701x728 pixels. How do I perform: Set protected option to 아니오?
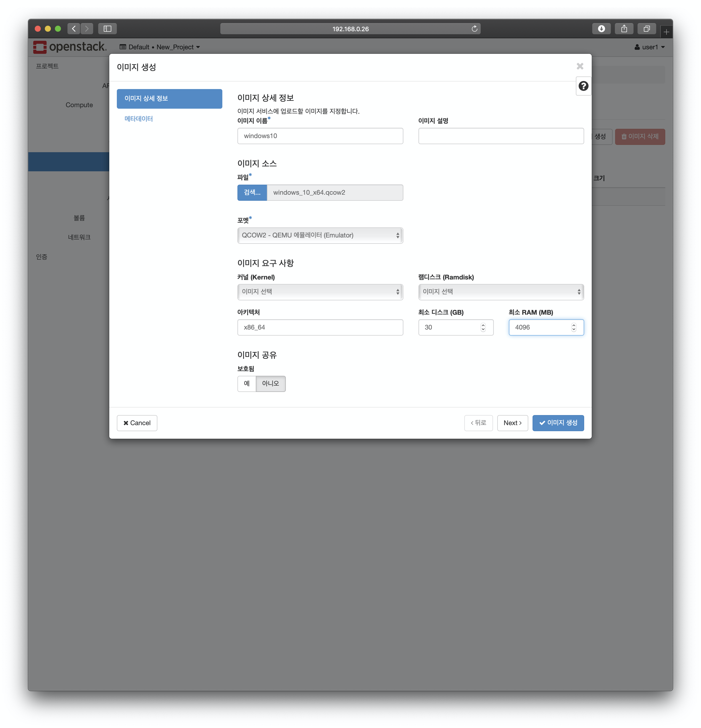[x=270, y=383]
